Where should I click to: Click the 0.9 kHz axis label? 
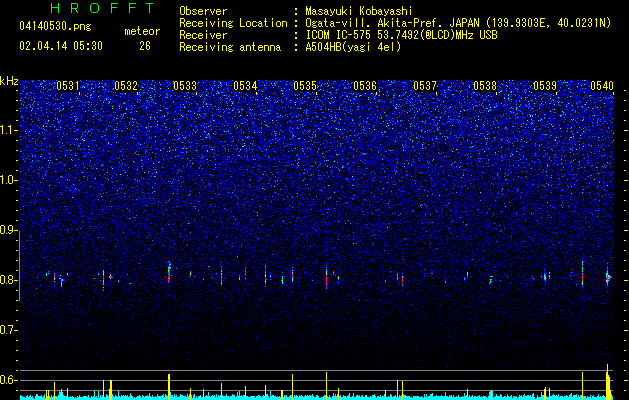click(x=8, y=230)
